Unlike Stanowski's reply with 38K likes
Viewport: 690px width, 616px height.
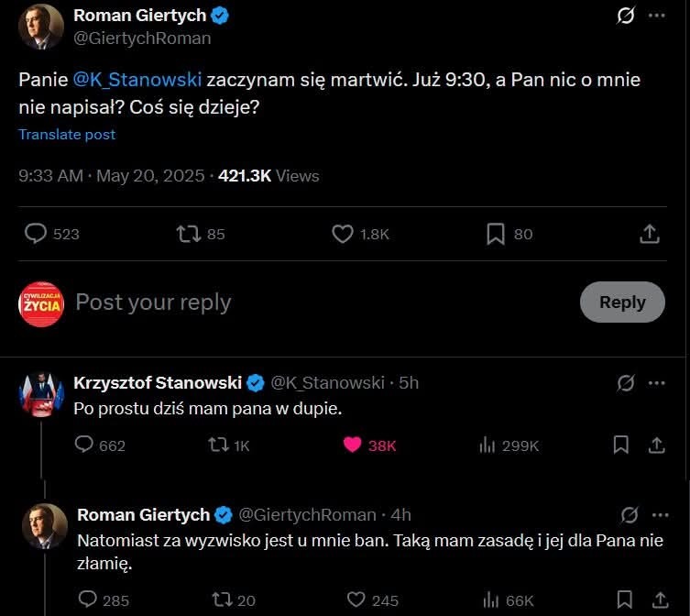[353, 445]
